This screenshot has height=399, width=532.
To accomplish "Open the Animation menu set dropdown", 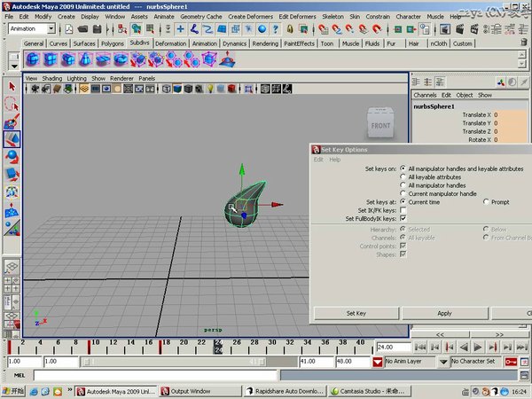I will (x=51, y=29).
